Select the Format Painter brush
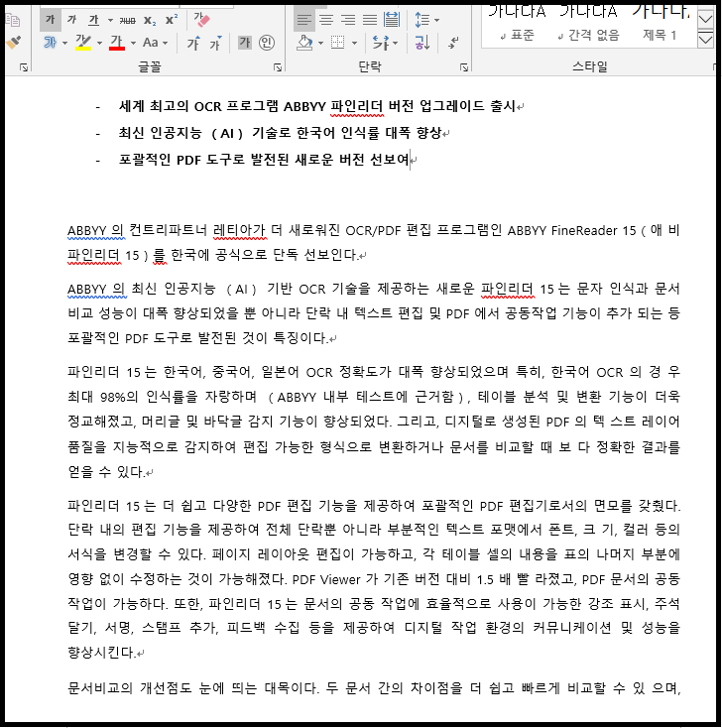Viewport: 722px width, 728px height. pyautogui.click(x=14, y=43)
